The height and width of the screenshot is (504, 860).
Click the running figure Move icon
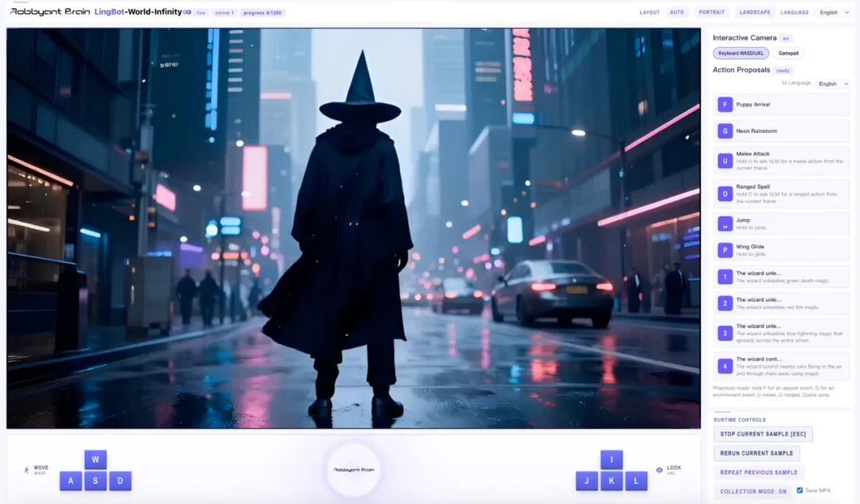click(x=26, y=470)
